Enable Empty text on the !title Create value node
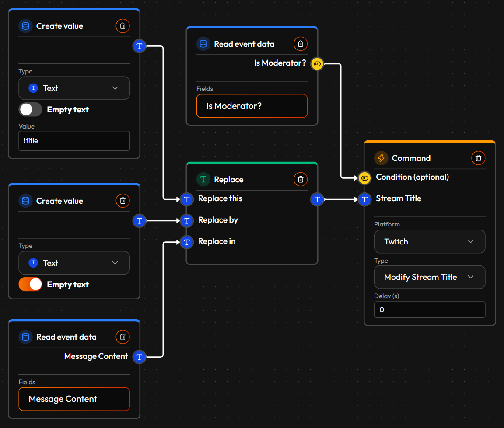The image size is (504, 428). [x=31, y=109]
